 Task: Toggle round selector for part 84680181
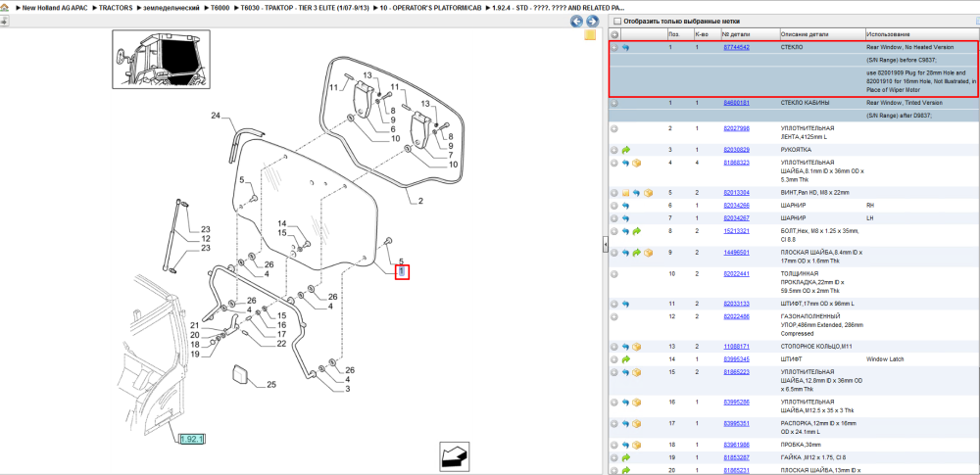(614, 103)
